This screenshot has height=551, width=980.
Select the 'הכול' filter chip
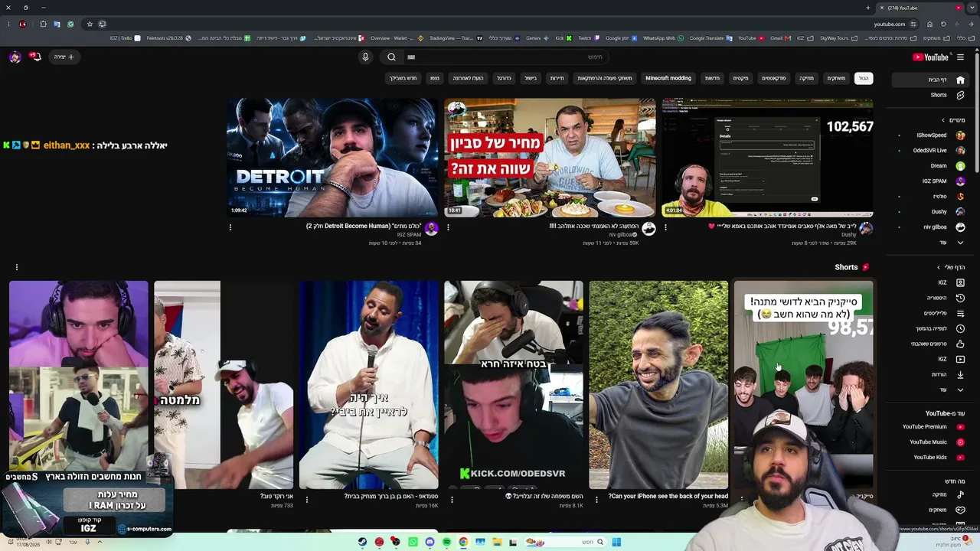click(x=864, y=78)
